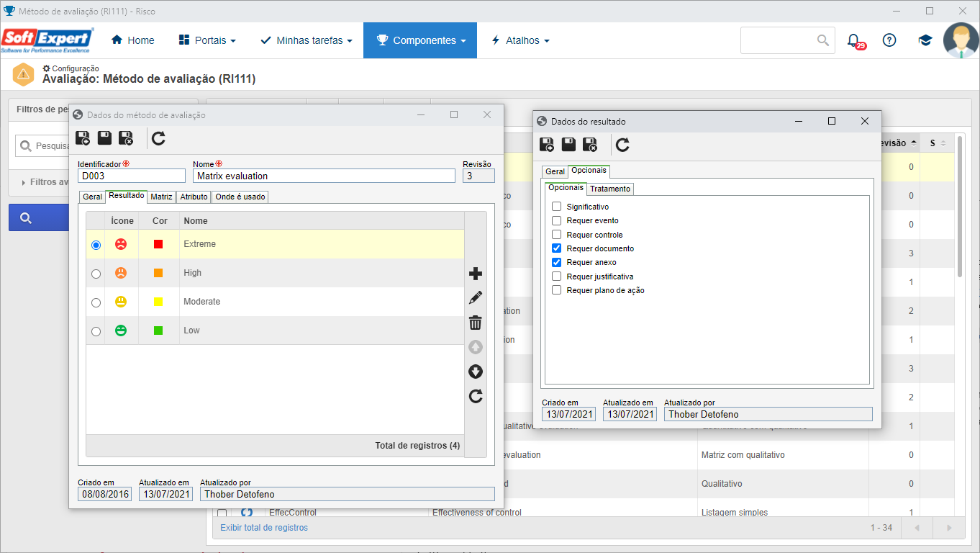Refresh the method evaluation dialog toolbar
The width and height of the screenshot is (980, 553).
[x=159, y=138]
